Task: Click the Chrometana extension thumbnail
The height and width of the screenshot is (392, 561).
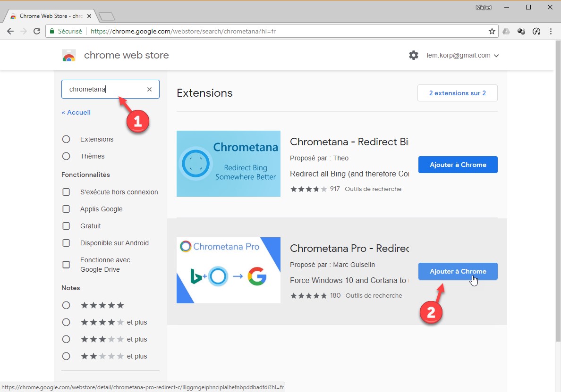Action: click(228, 164)
